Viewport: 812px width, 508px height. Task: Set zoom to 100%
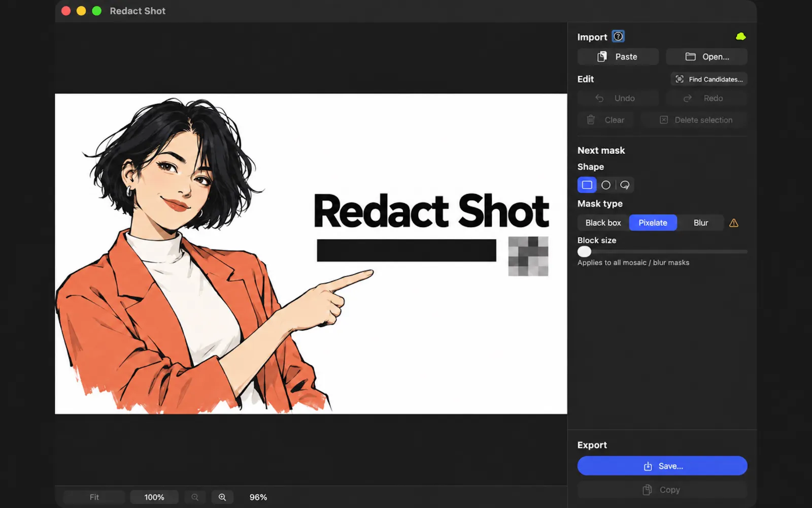[x=154, y=497]
